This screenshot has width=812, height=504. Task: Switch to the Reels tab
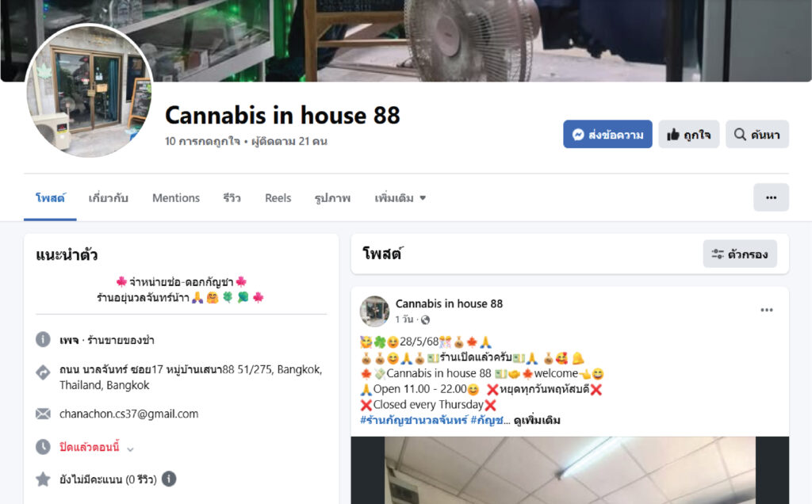click(x=278, y=198)
